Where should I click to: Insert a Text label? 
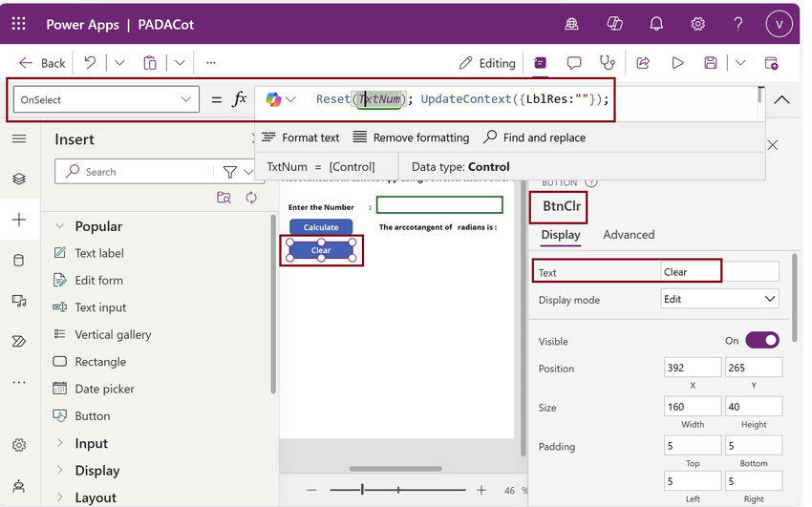click(x=89, y=253)
